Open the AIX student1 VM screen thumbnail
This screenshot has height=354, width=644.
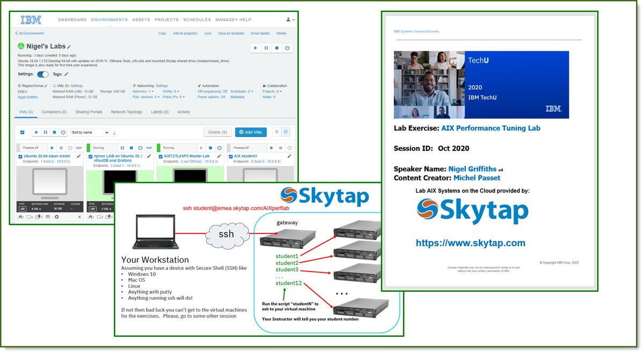[261, 174]
